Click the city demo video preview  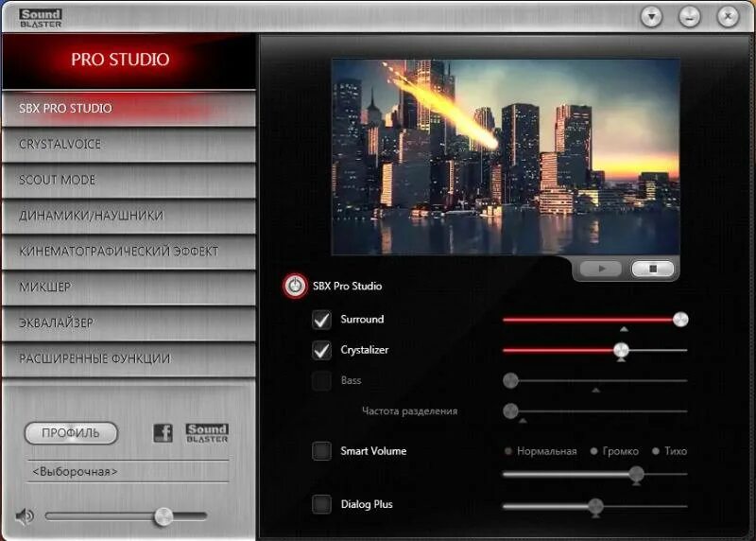click(506, 157)
